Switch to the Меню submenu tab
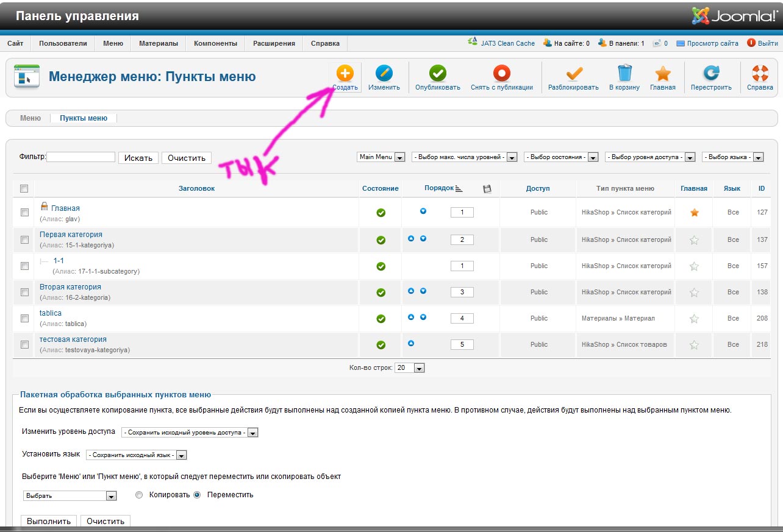Screen dimensions: 783x532 click(x=30, y=118)
